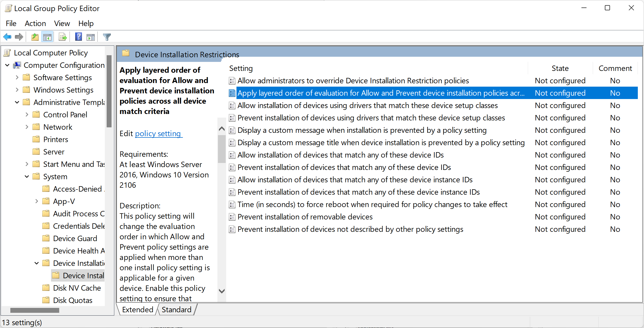
Task: Collapse the Computer Configuration node
Action: coord(7,65)
